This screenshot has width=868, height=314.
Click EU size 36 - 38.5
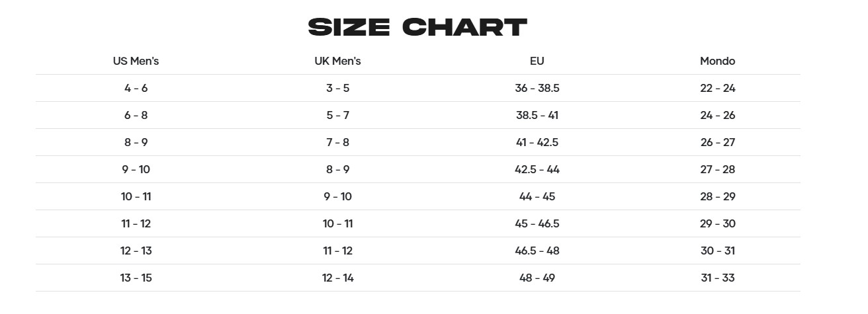click(537, 88)
